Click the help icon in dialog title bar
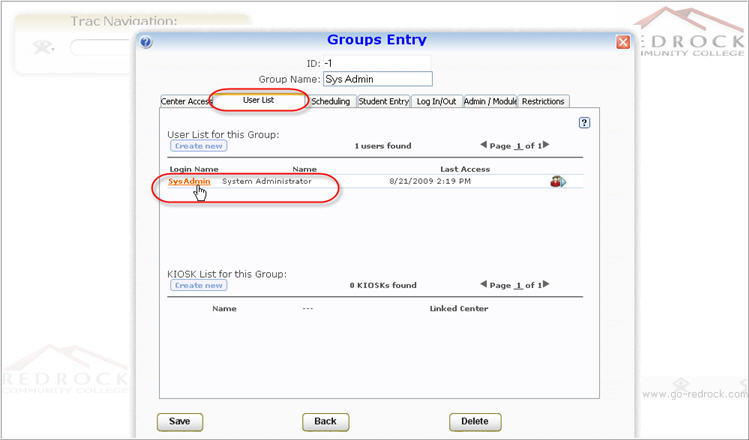Viewport: 749px width, 440px height. [x=146, y=42]
